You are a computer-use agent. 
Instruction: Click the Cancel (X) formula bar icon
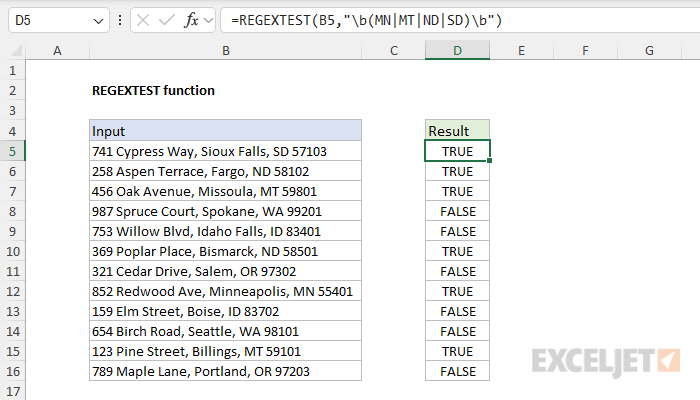(x=143, y=20)
